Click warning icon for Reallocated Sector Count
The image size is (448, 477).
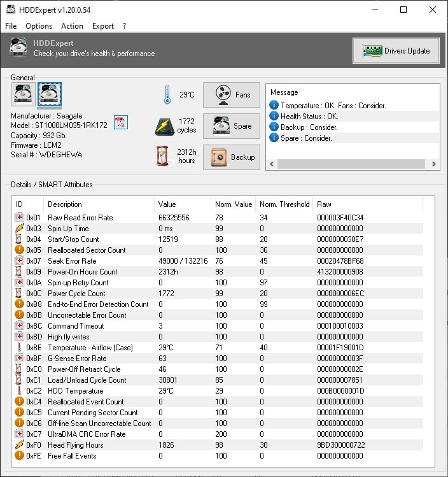click(x=19, y=250)
